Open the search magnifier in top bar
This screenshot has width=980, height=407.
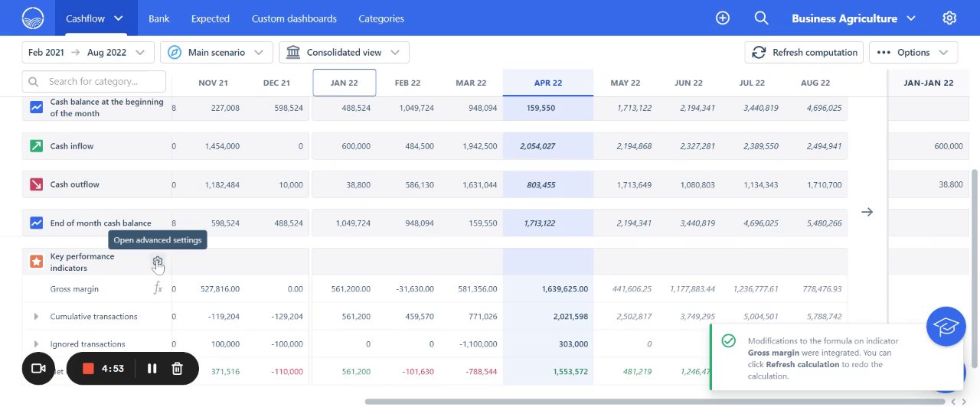coord(760,18)
